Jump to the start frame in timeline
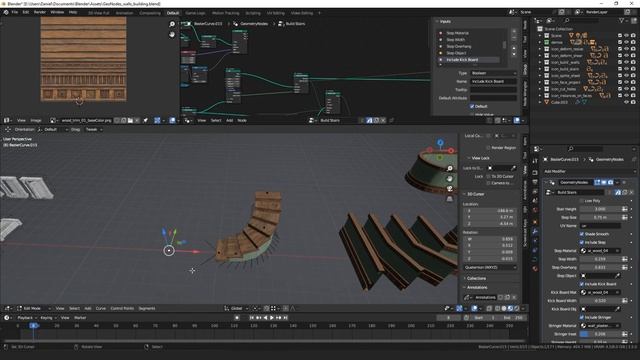 [251, 318]
